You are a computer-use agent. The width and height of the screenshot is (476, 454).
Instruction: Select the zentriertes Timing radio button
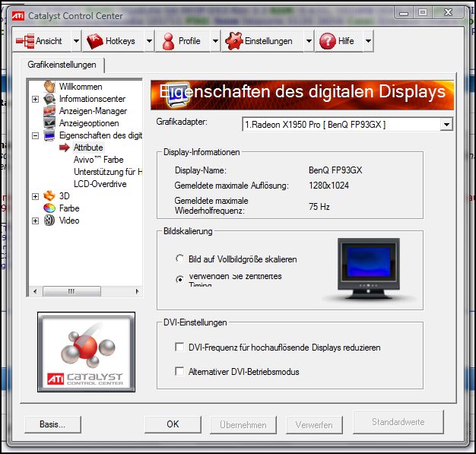(x=179, y=279)
